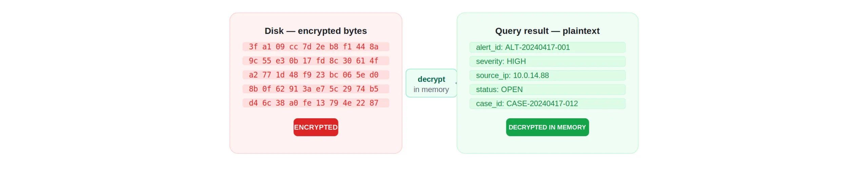
Task: Select hex row starting with 9c 55
Action: pos(316,61)
